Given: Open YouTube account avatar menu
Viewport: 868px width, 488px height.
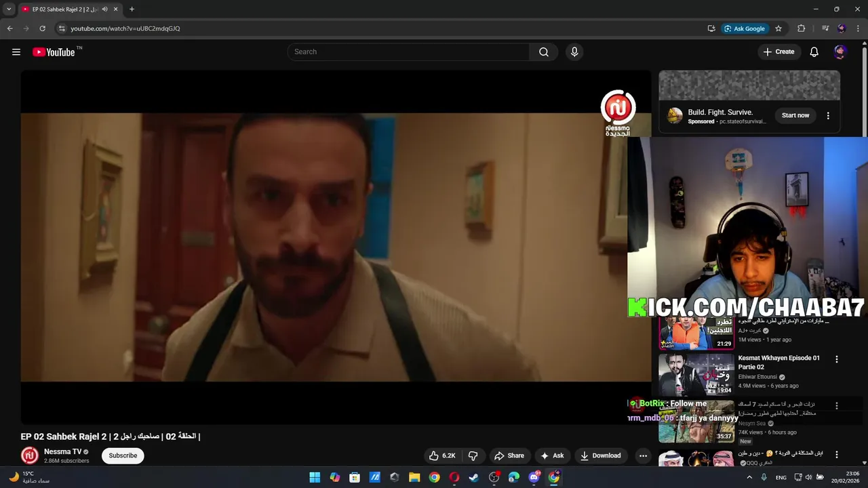Looking at the screenshot, I should tap(840, 52).
